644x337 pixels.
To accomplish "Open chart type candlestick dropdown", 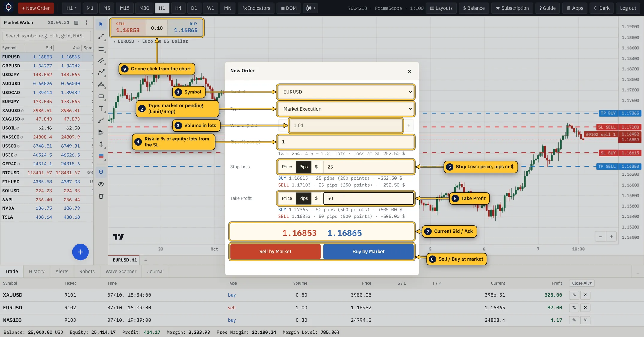I will 311,8.
